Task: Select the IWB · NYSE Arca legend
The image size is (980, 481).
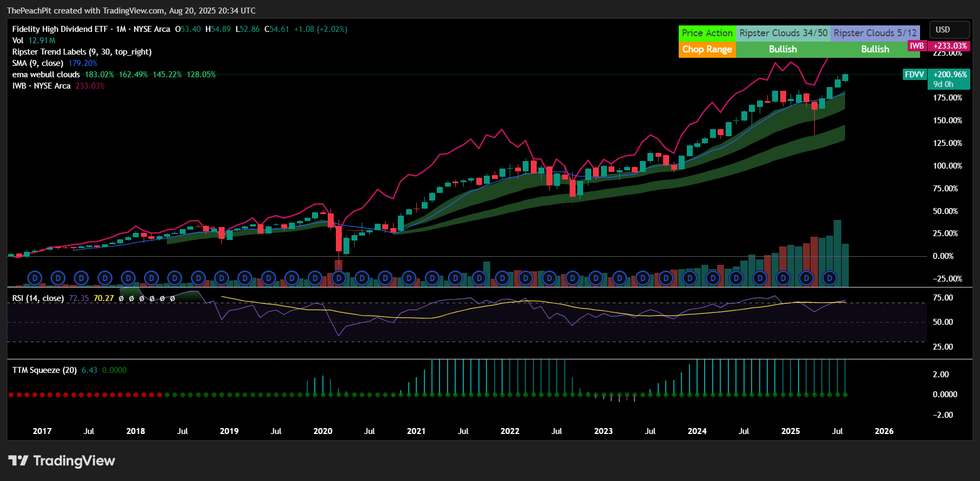Action: [x=42, y=86]
